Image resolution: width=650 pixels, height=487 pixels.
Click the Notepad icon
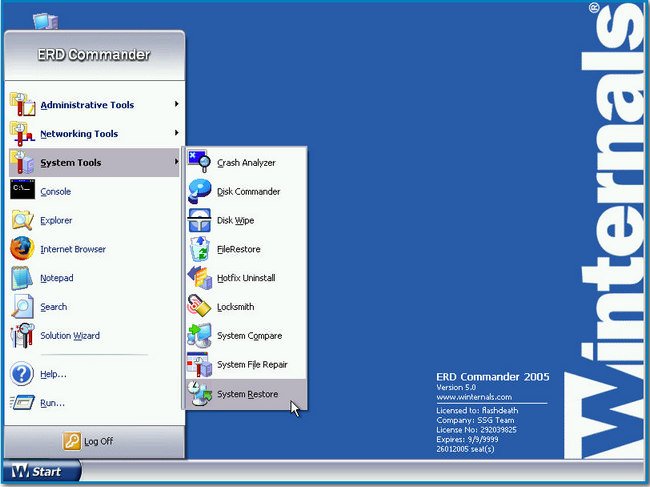click(x=22, y=278)
